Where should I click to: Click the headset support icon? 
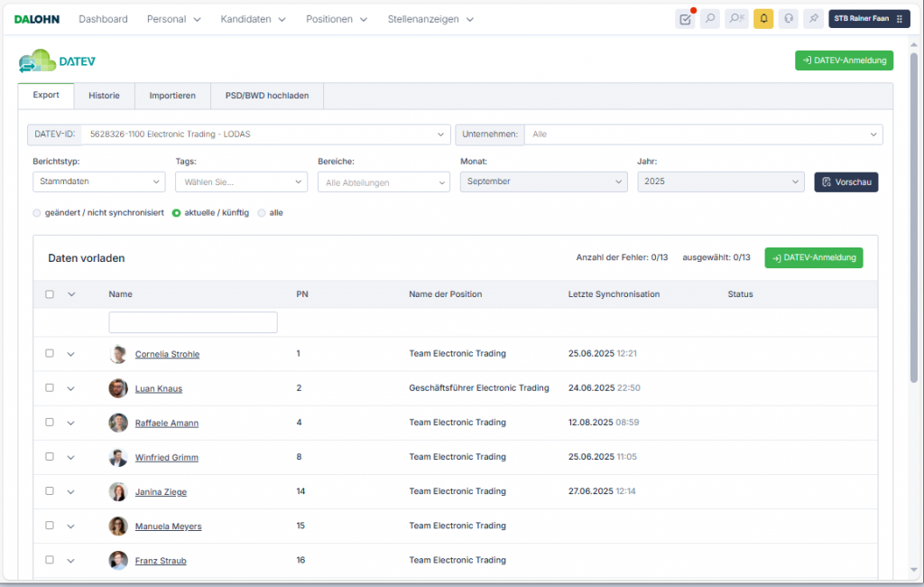(x=790, y=19)
